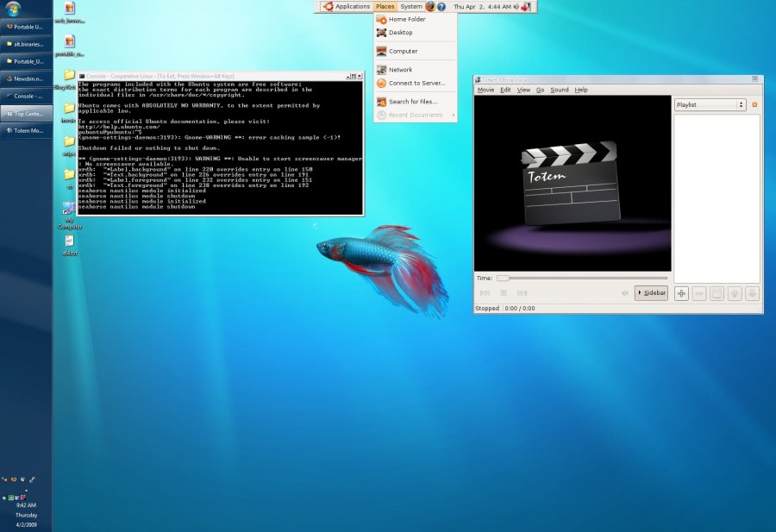776x532 pixels.
Task: Add a file to the Totem playlist
Action: click(x=680, y=293)
